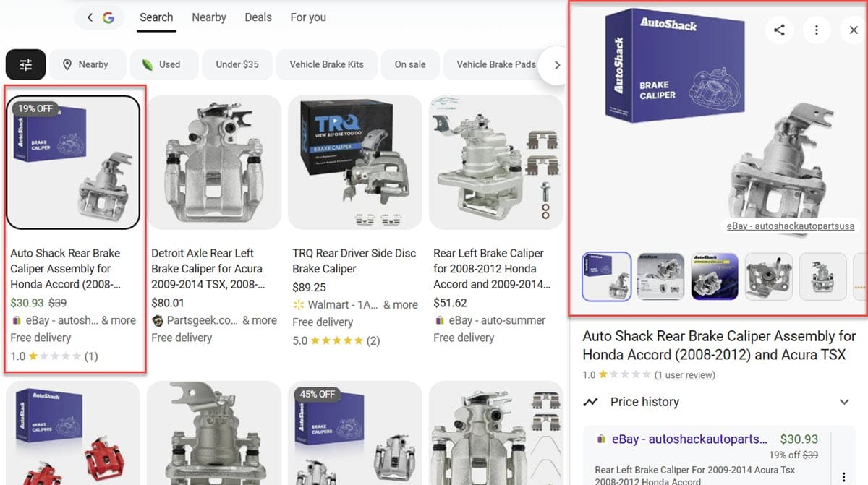Select the first gallery thumbnail with purple box

click(607, 276)
